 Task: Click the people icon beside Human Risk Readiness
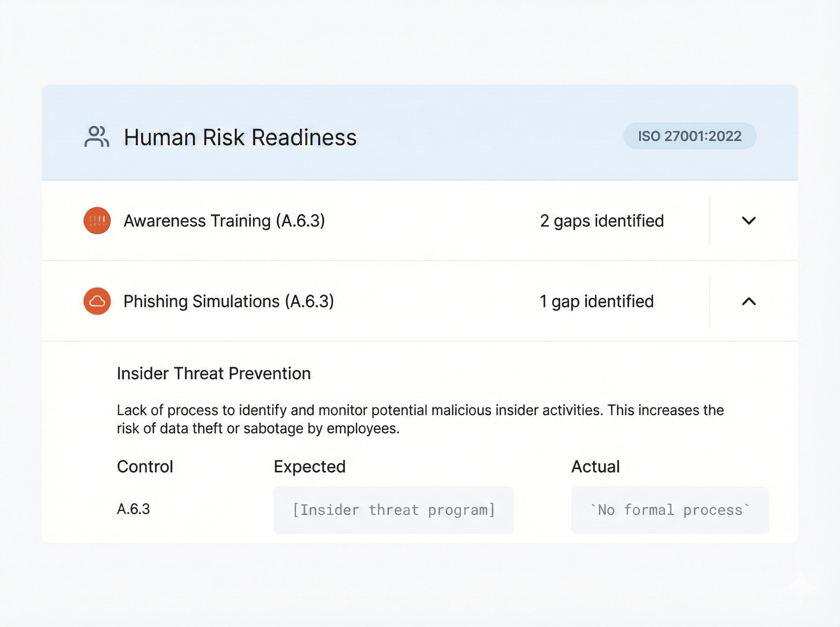click(x=96, y=137)
